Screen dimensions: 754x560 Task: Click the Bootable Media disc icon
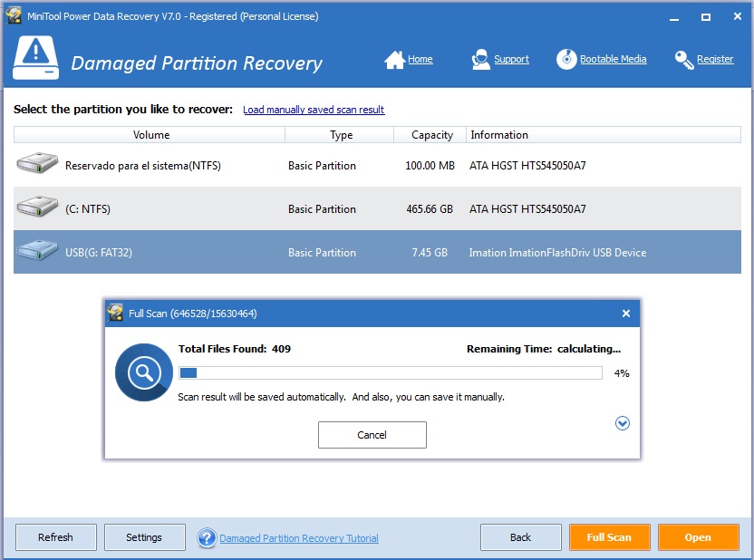click(566, 60)
